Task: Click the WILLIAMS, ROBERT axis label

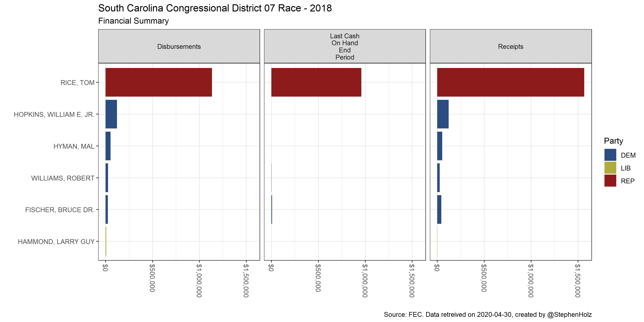Action: pos(62,178)
